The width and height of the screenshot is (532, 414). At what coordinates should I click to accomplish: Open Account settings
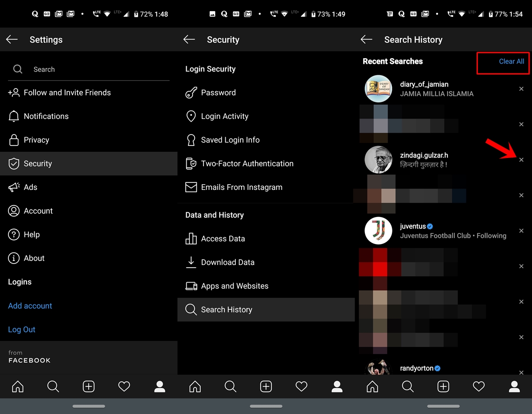pos(89,211)
